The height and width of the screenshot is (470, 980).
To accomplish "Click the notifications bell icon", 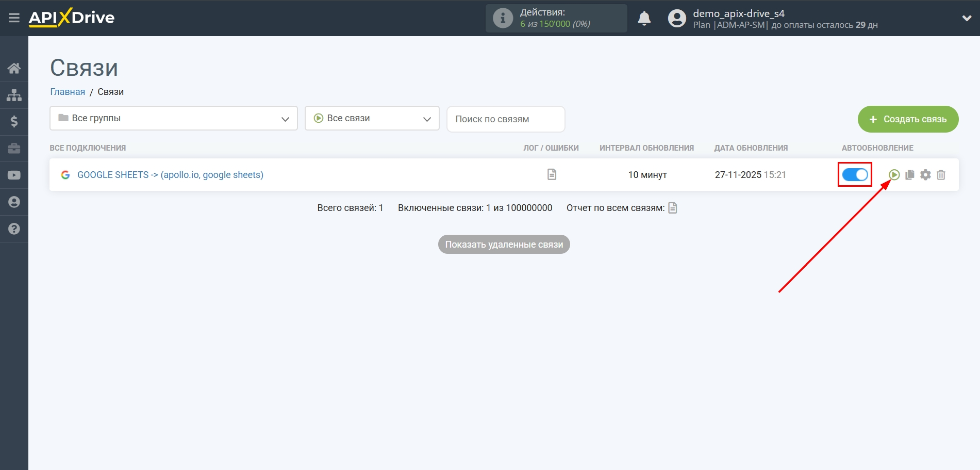I will tap(644, 18).
